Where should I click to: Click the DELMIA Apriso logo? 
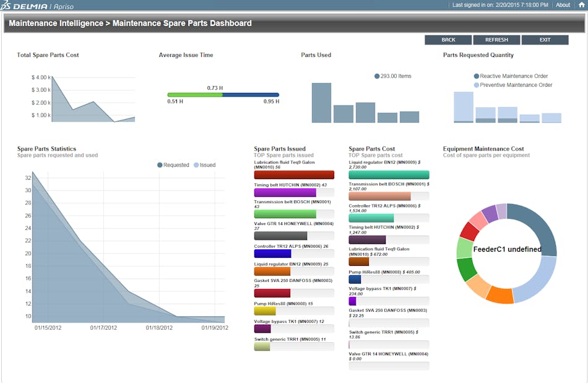34,5
